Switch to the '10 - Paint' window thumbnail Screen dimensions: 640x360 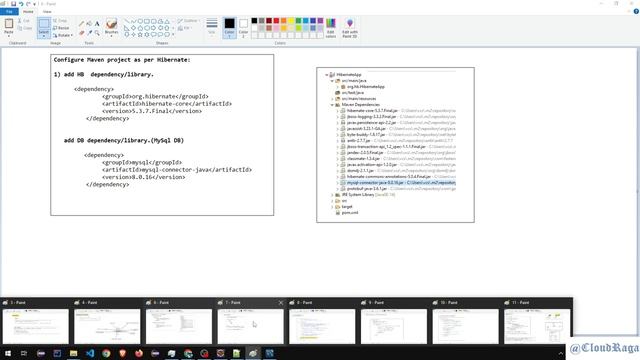tap(466, 322)
